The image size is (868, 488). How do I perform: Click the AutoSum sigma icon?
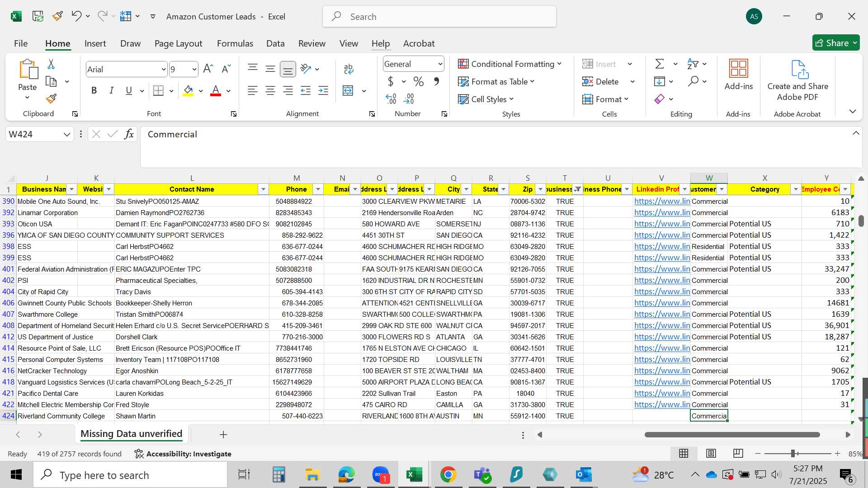click(x=660, y=64)
